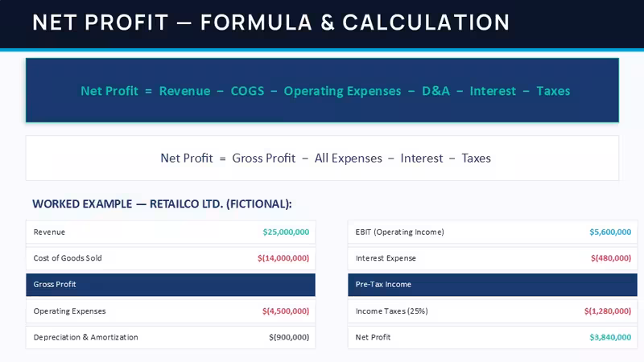Select the Gross Profit formula box

pyautogui.click(x=322, y=158)
